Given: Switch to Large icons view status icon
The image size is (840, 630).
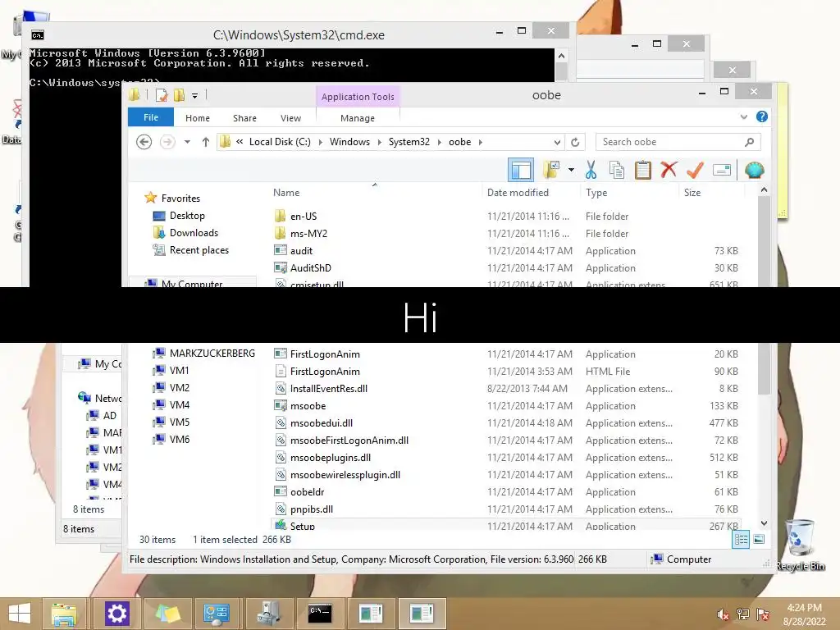Looking at the screenshot, I should [x=759, y=540].
